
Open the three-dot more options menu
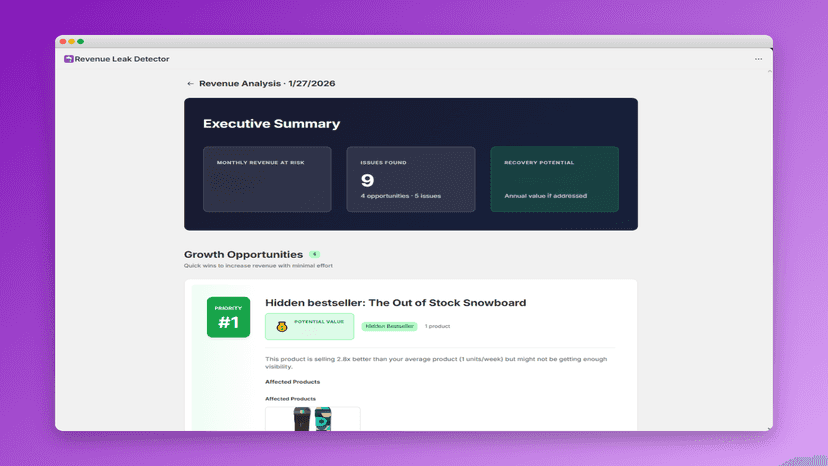click(758, 59)
